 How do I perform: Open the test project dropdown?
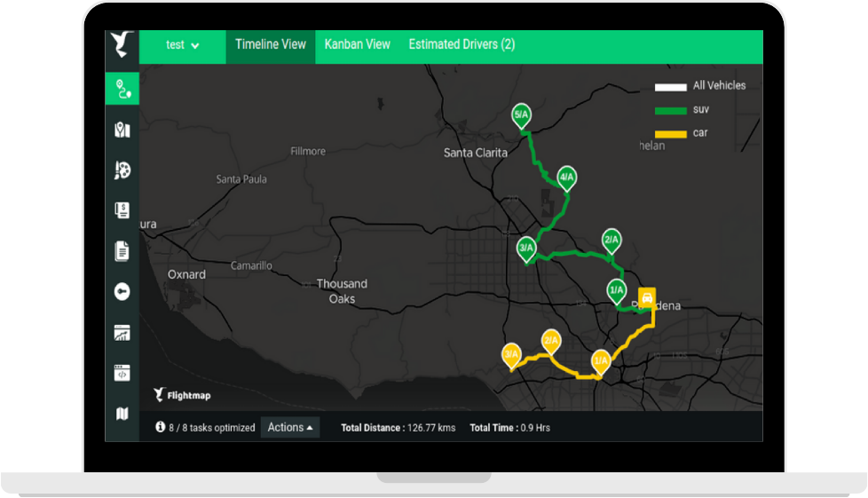pos(182,45)
